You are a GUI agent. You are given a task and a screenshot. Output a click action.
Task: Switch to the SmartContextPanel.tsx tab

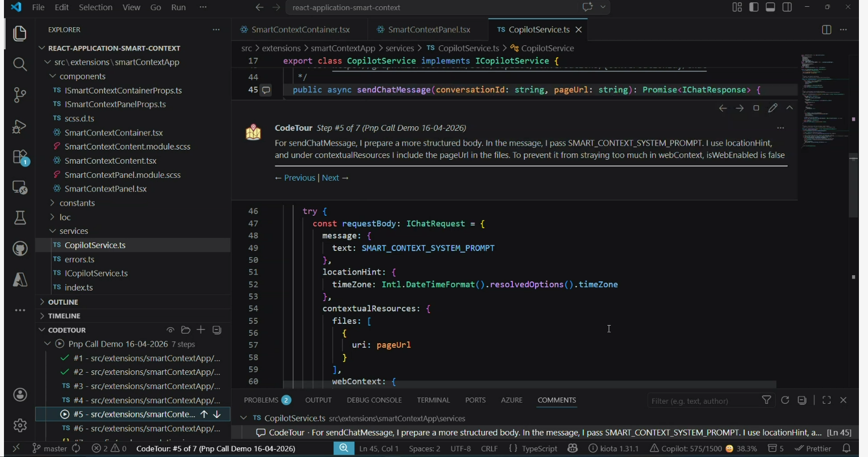pyautogui.click(x=429, y=29)
